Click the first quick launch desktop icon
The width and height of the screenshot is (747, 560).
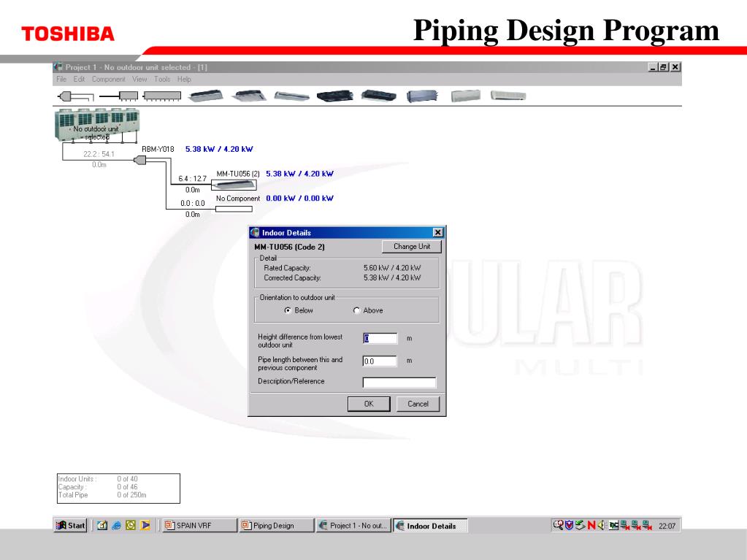point(102,525)
